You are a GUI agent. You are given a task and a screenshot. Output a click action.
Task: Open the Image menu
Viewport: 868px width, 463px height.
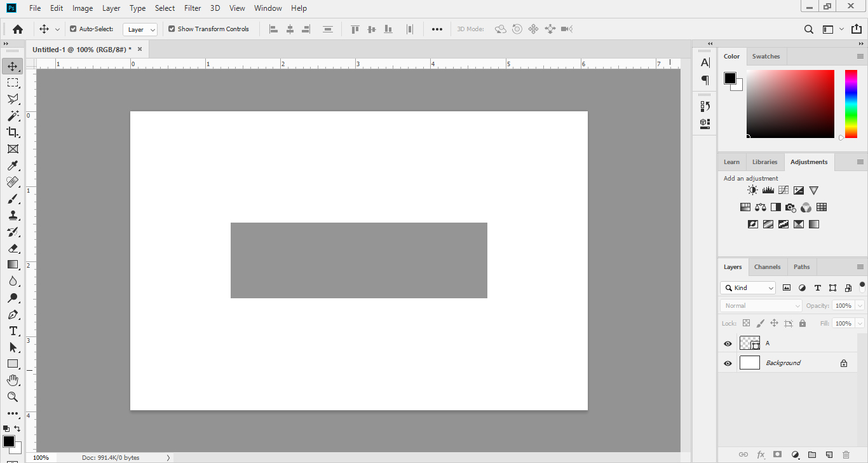tap(83, 8)
